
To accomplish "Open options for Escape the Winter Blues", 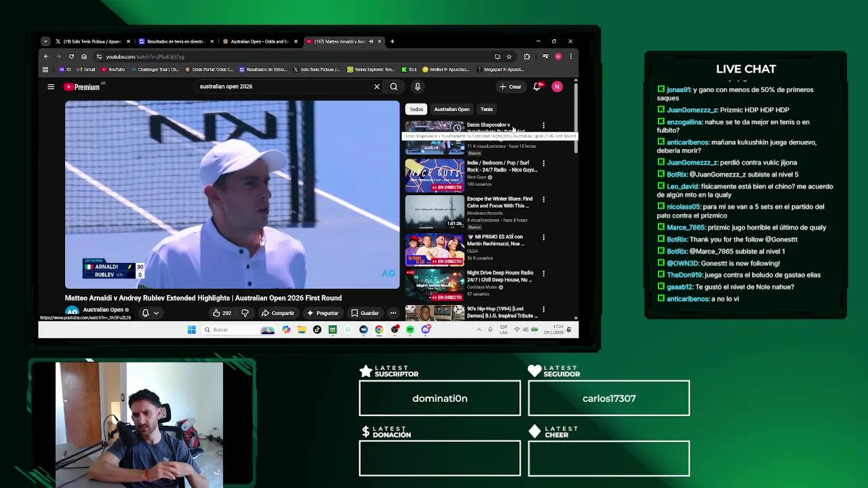I will (x=543, y=200).
